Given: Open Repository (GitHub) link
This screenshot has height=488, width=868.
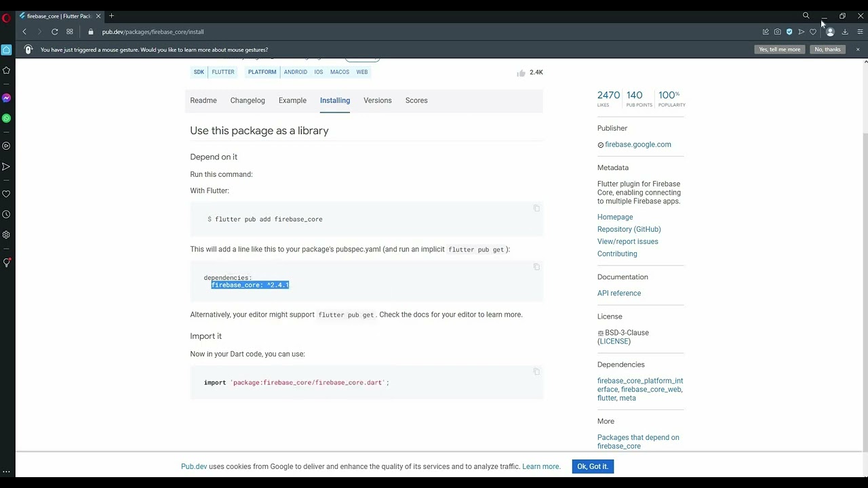Looking at the screenshot, I should (629, 229).
